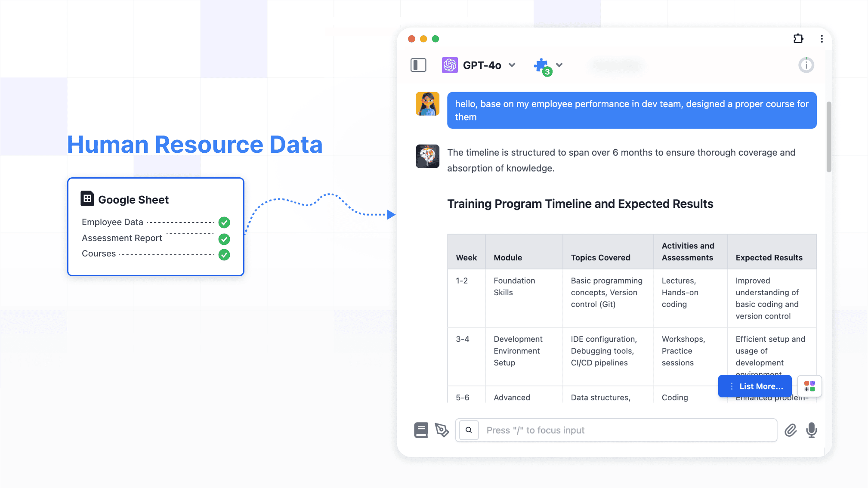
Task: Toggle Employee Data green checkmark
Action: click(x=223, y=222)
